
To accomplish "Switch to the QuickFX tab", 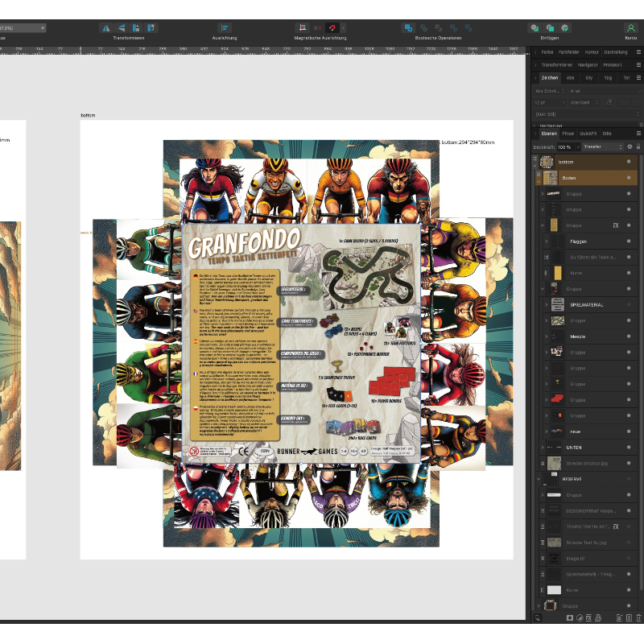I will [588, 134].
